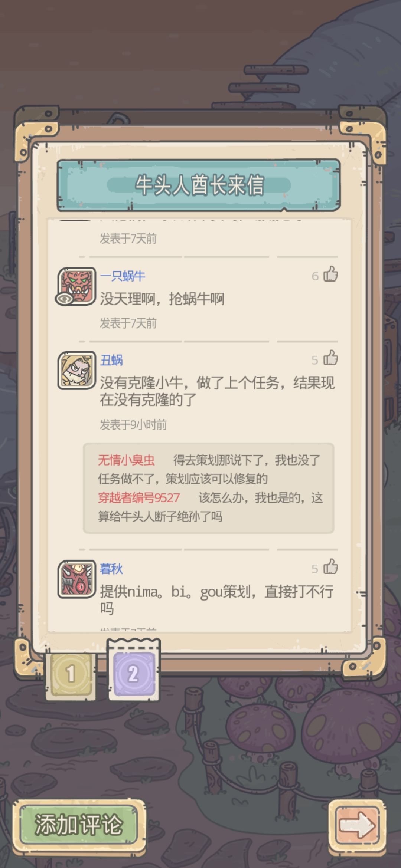Viewport: 401px width, 868px height.
Task: Like the comment by 一只蜗牛
Action: pyautogui.click(x=330, y=274)
